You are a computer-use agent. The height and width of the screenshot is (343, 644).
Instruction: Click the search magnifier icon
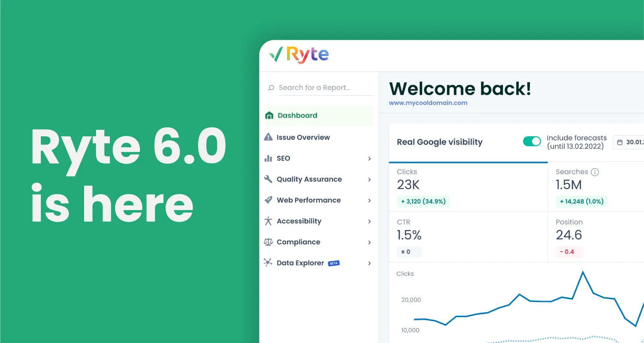point(271,88)
